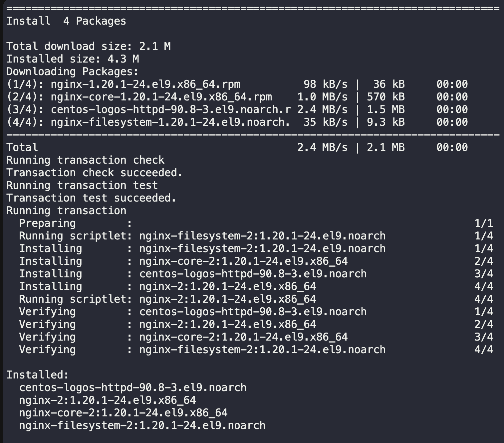Viewport: 504px width, 443px height.
Task: Click the (4/4) nginx-filesystem download filename
Action: [170, 122]
